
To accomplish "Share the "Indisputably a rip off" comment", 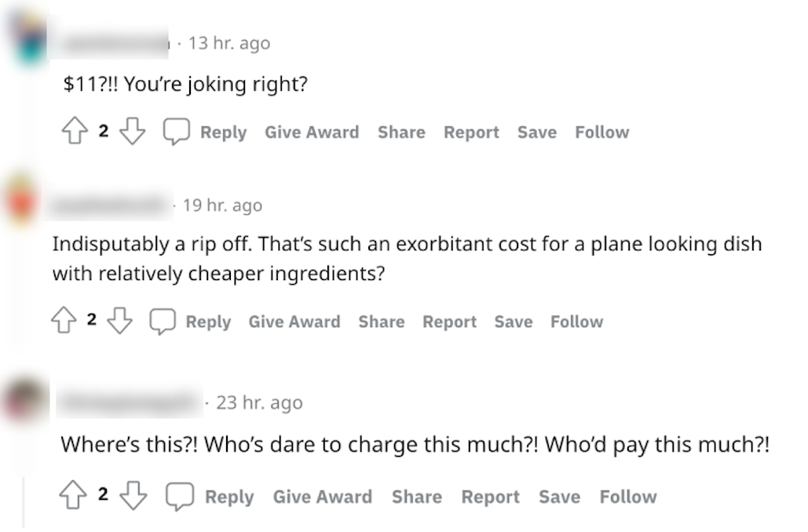I will tap(382, 322).
